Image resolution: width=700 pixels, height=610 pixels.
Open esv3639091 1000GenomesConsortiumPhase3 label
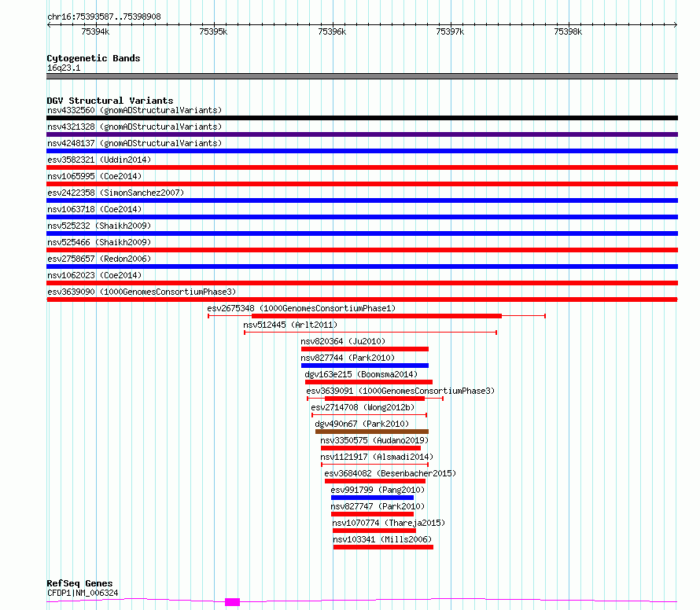click(x=400, y=391)
